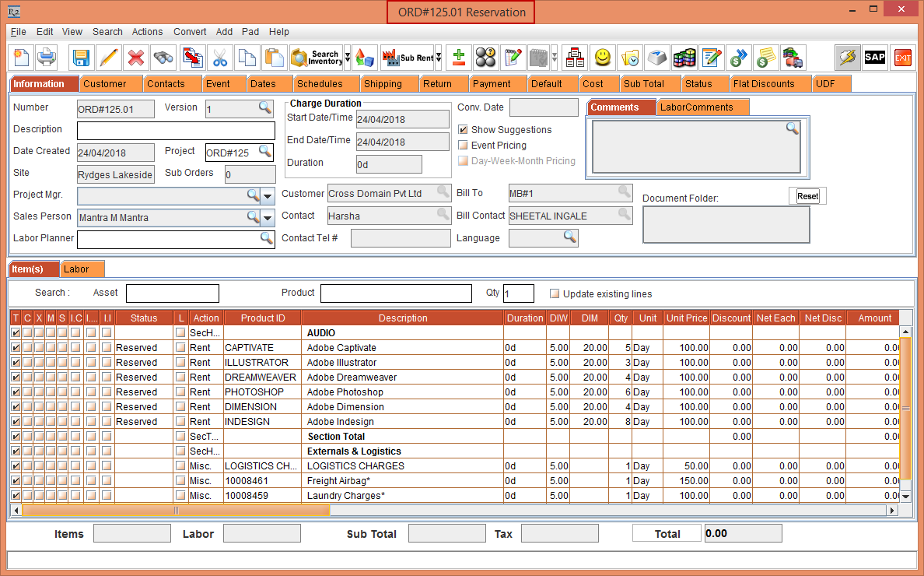
Task: Click the SAP toolbar icon
Action: pyautogui.click(x=875, y=58)
